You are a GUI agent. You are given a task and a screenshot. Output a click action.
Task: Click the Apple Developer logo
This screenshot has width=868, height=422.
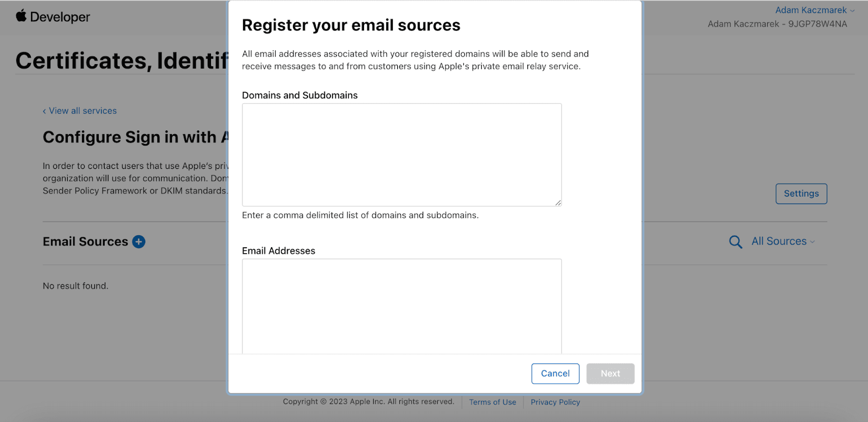pos(53,16)
